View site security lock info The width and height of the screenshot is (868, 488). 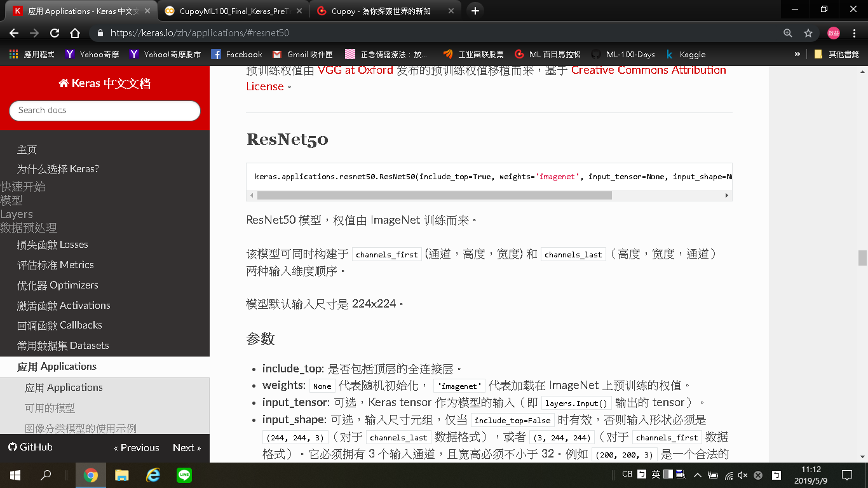pos(100,33)
